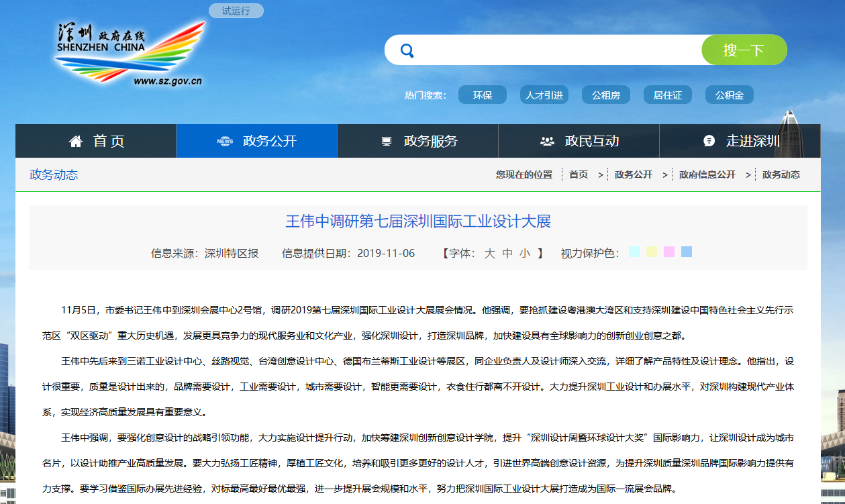Click the home icon beside 首页
This screenshot has height=504, width=845.
76,141
